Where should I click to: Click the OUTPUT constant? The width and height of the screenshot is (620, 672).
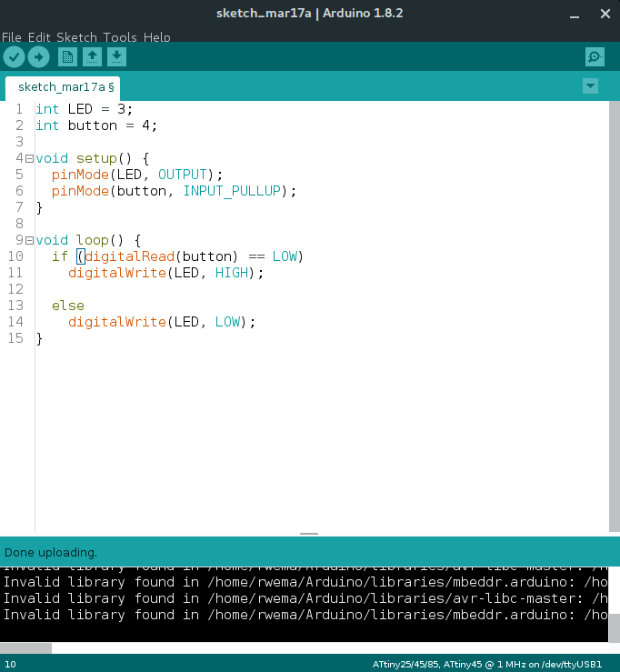[183, 175]
